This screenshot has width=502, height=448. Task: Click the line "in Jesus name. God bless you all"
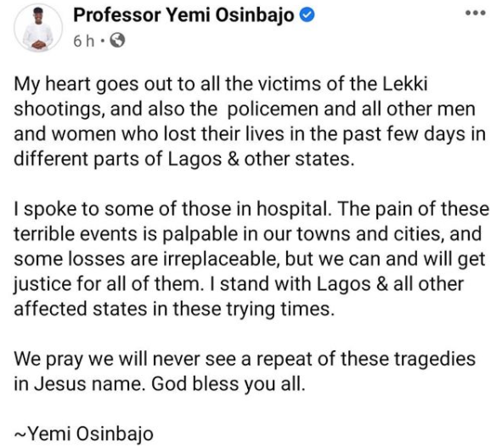click(x=160, y=384)
